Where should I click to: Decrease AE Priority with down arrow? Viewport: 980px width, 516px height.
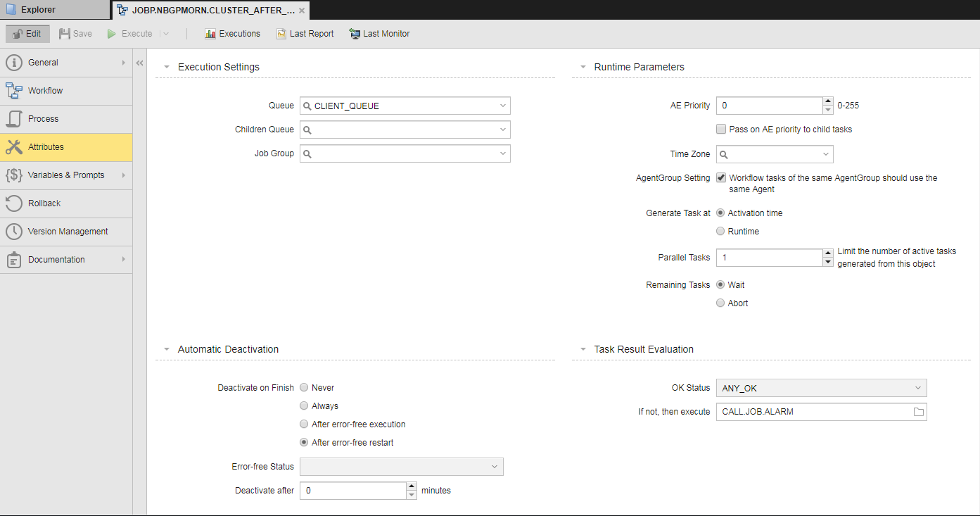828,110
